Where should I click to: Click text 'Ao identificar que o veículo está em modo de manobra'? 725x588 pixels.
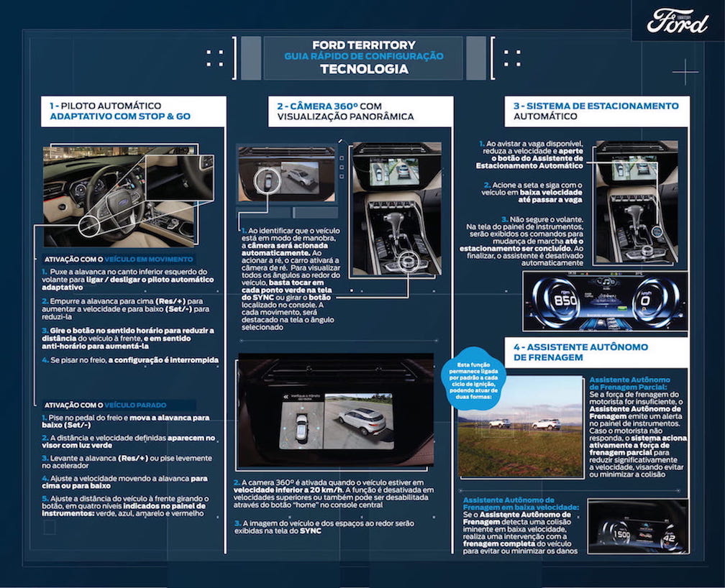point(291,279)
